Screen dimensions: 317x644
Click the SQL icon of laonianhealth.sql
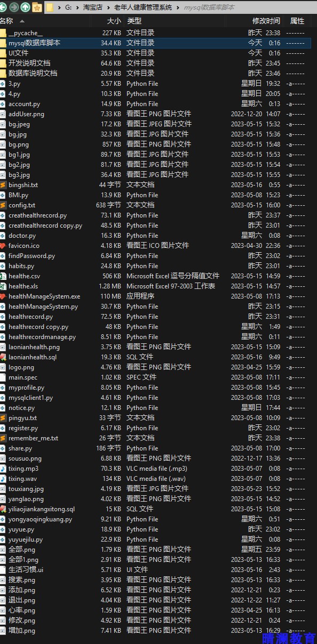tap(3, 357)
